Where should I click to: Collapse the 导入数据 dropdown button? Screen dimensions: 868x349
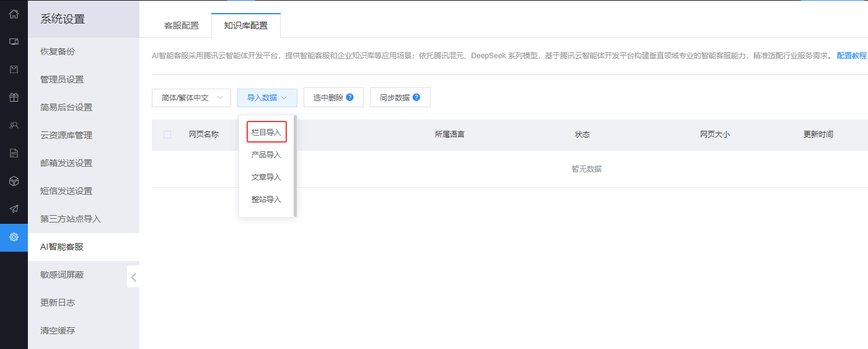(x=267, y=98)
